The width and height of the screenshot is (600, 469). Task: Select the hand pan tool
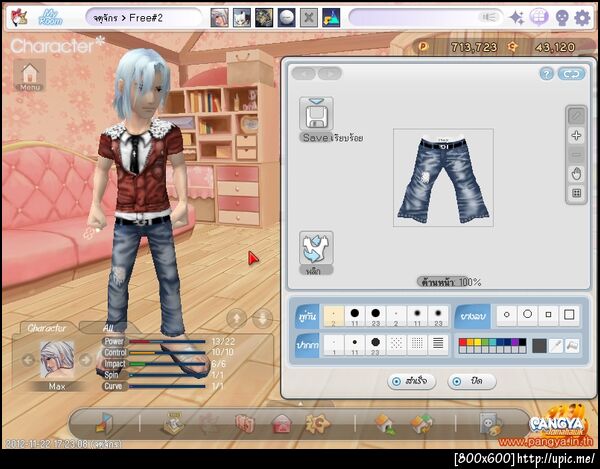point(576,174)
